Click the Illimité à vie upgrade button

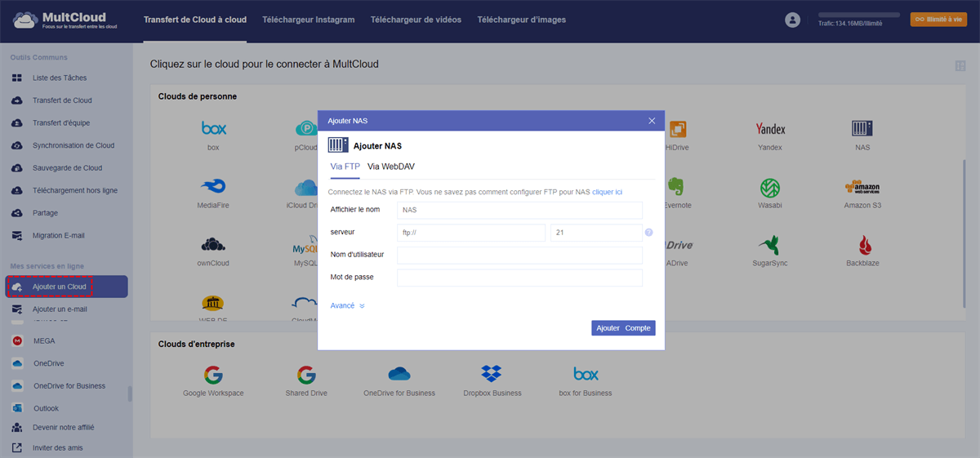click(x=938, y=19)
